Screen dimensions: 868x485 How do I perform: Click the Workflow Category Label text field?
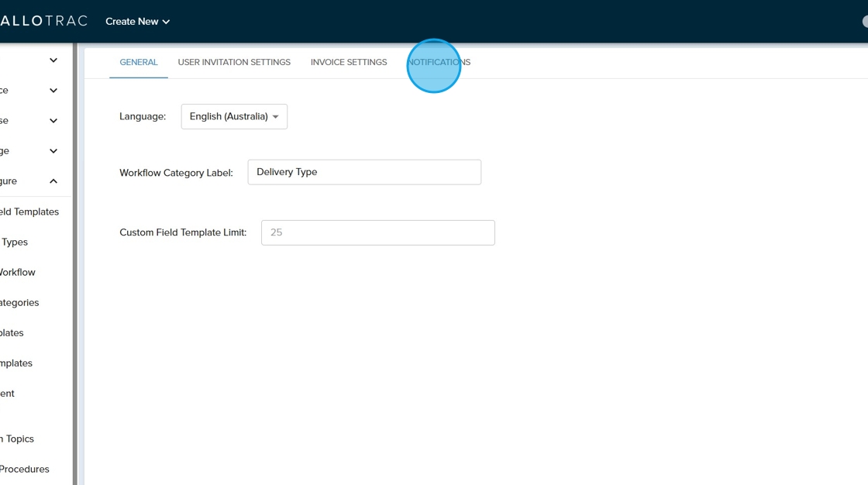click(x=364, y=172)
